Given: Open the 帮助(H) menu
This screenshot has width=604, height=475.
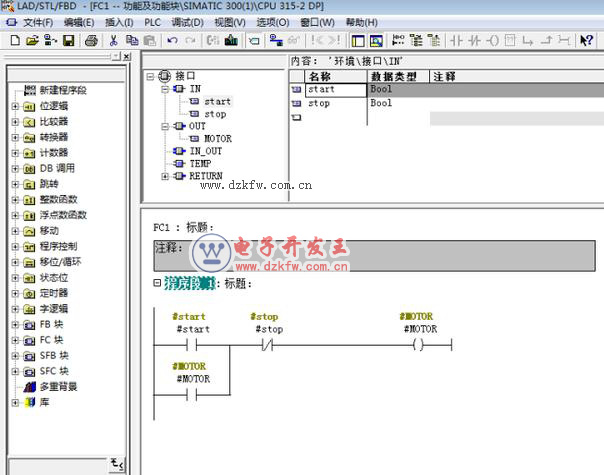Looking at the screenshot, I should coord(361,22).
